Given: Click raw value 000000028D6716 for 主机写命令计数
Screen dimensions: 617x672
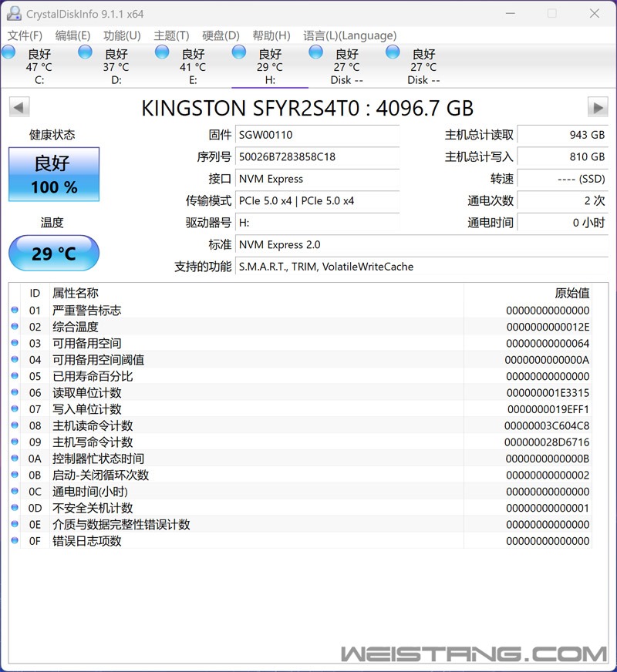Looking at the screenshot, I should (x=547, y=442).
